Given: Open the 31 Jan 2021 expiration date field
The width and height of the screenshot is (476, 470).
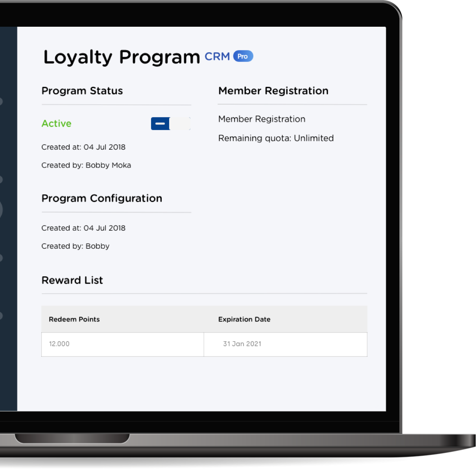Looking at the screenshot, I should click(x=286, y=344).
